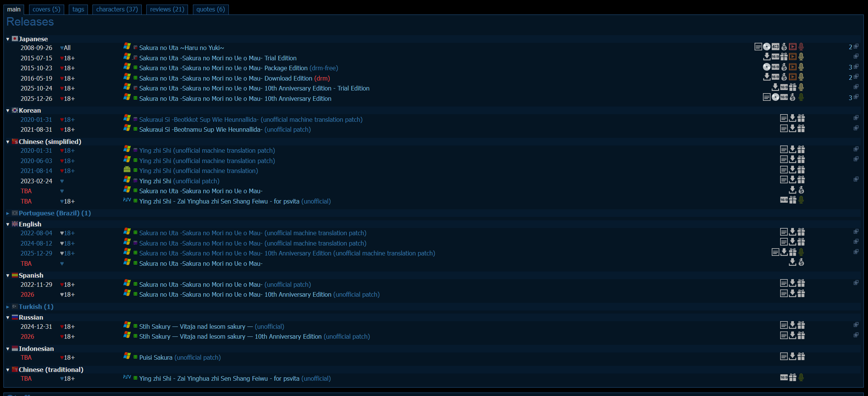Click the microphone icon in the 2025-10-24 row

[x=801, y=87]
